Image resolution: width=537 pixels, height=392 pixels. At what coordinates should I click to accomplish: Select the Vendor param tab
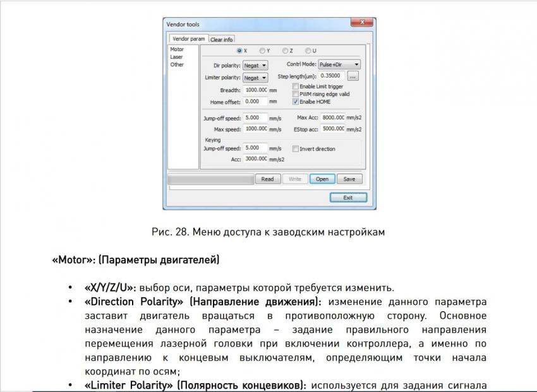tap(188, 39)
